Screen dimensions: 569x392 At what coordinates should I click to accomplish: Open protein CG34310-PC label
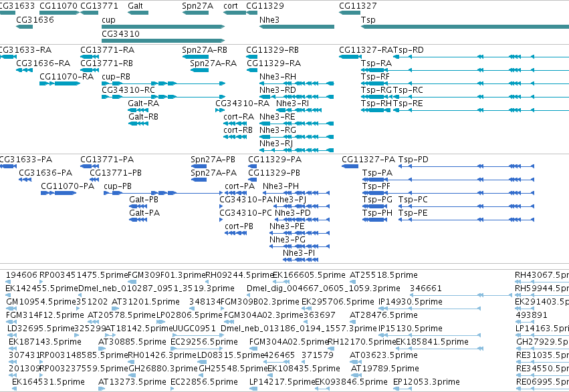click(x=245, y=213)
